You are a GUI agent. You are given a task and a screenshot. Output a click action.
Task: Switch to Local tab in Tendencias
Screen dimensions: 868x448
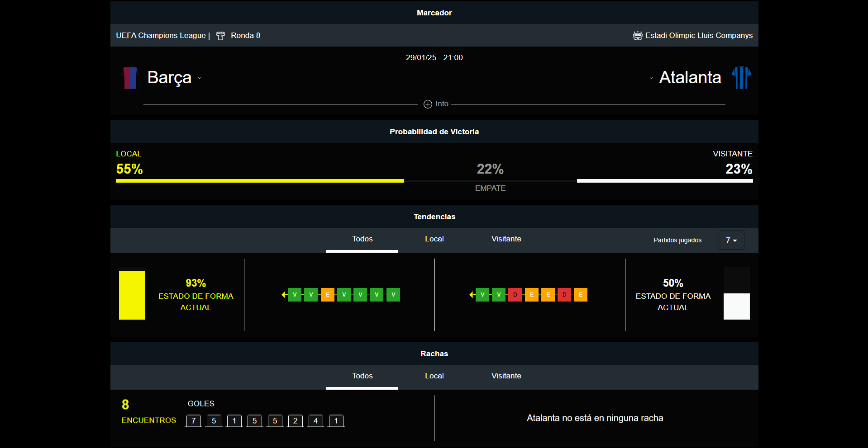click(x=434, y=239)
